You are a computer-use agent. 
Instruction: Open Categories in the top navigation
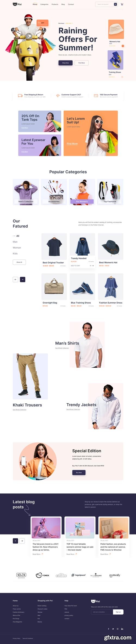[x=44, y=4]
